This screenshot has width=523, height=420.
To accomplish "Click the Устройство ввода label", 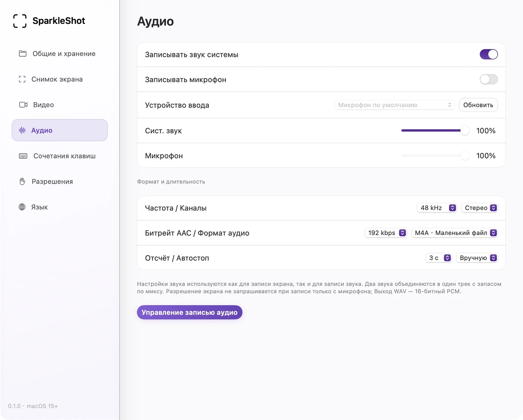I will [x=177, y=105].
